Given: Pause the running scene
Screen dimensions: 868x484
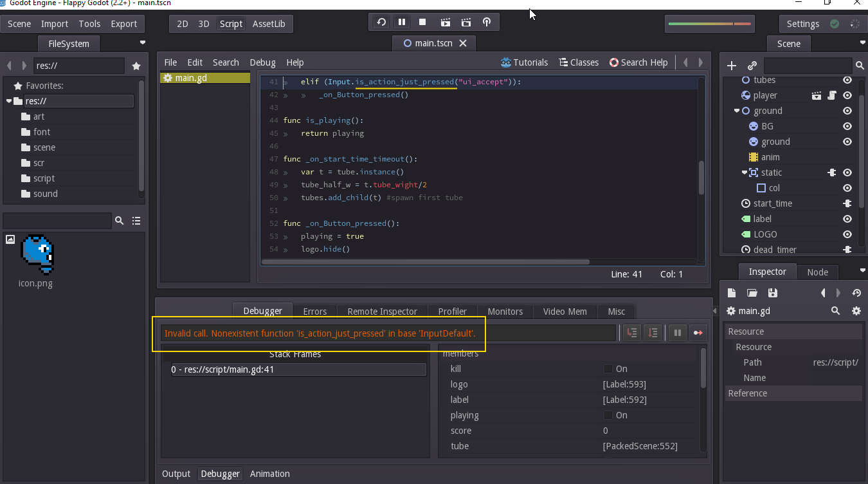Looking at the screenshot, I should pyautogui.click(x=402, y=22).
